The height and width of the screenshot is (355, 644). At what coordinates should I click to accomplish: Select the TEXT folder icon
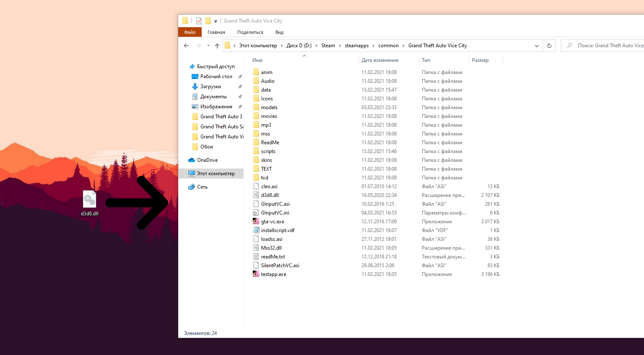click(256, 169)
